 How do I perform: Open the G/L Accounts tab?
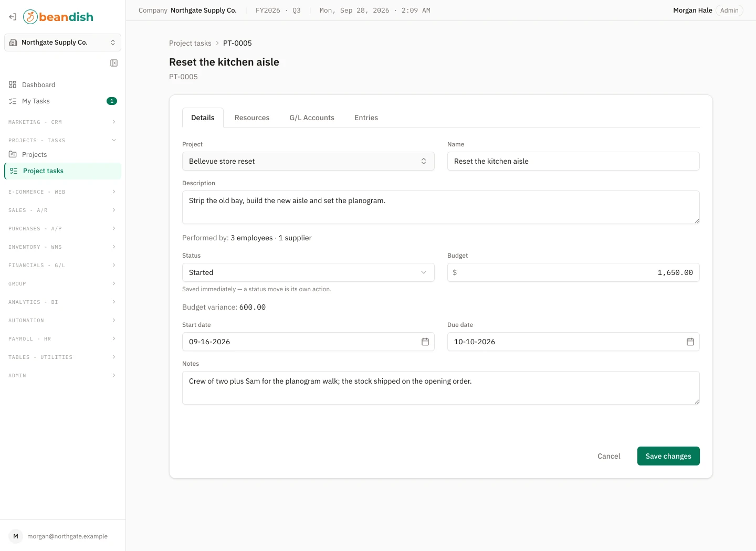click(312, 118)
